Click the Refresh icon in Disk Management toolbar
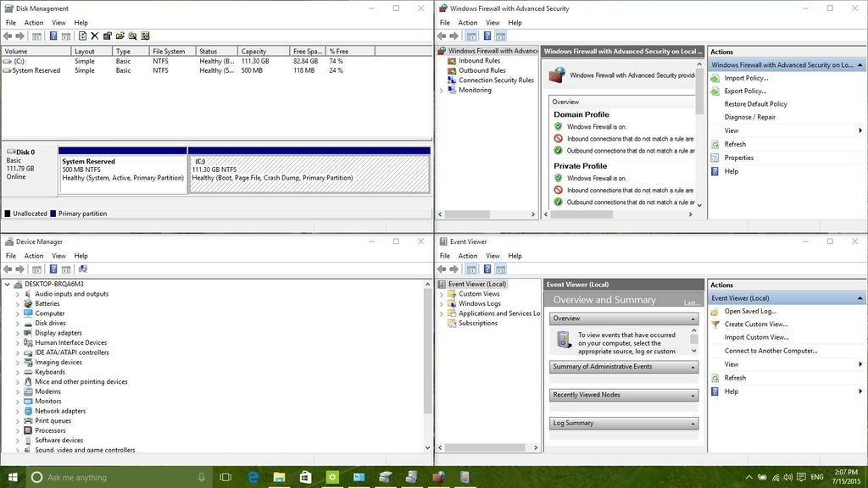 [x=81, y=36]
